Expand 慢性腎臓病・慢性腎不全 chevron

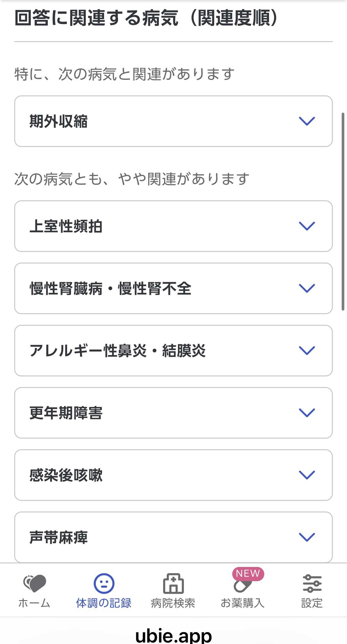coord(307,288)
